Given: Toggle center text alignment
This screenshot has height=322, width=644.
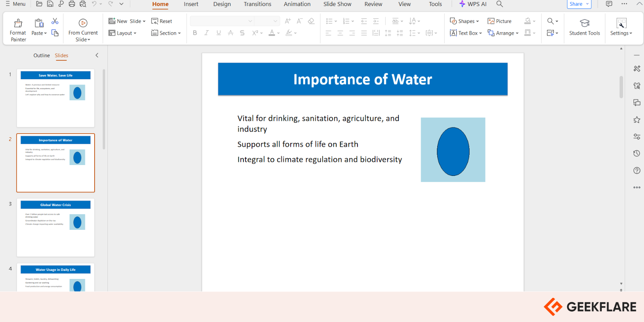Looking at the screenshot, I should 340,33.
